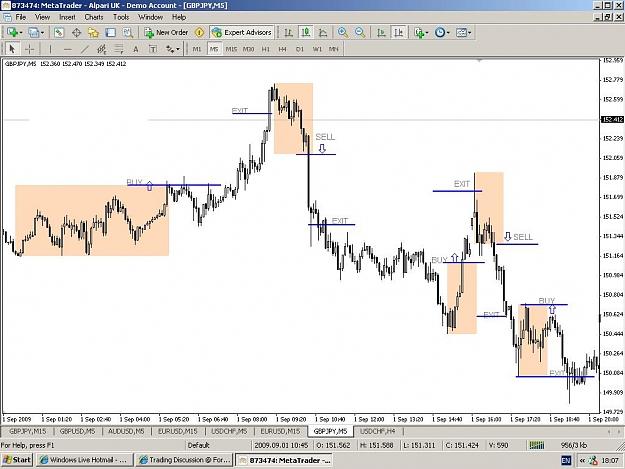Screen dimensions: 625x469
Task: Switch to the USDCHF,H4 chart tab
Action: point(377,431)
